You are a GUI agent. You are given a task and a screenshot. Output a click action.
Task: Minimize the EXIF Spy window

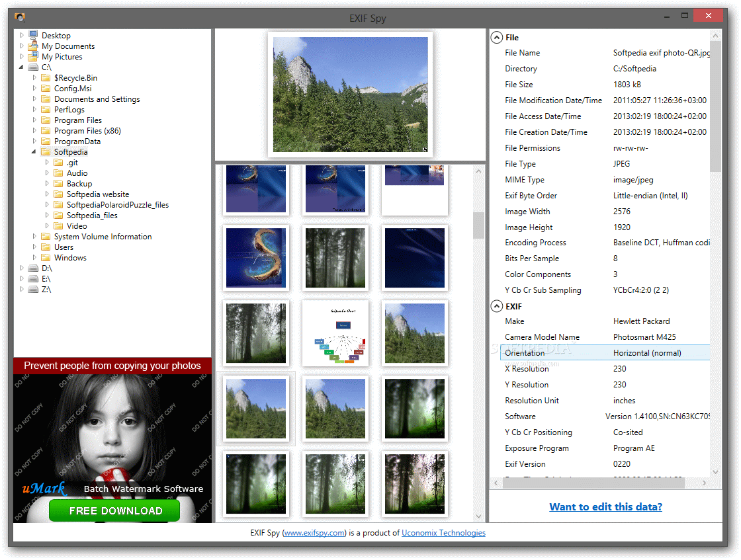click(x=667, y=16)
